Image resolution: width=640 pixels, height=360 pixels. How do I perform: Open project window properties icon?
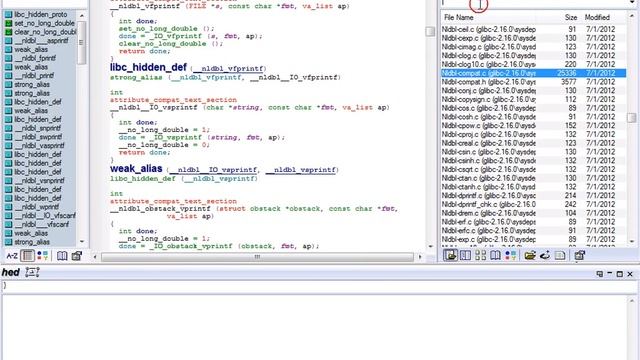(580, 256)
